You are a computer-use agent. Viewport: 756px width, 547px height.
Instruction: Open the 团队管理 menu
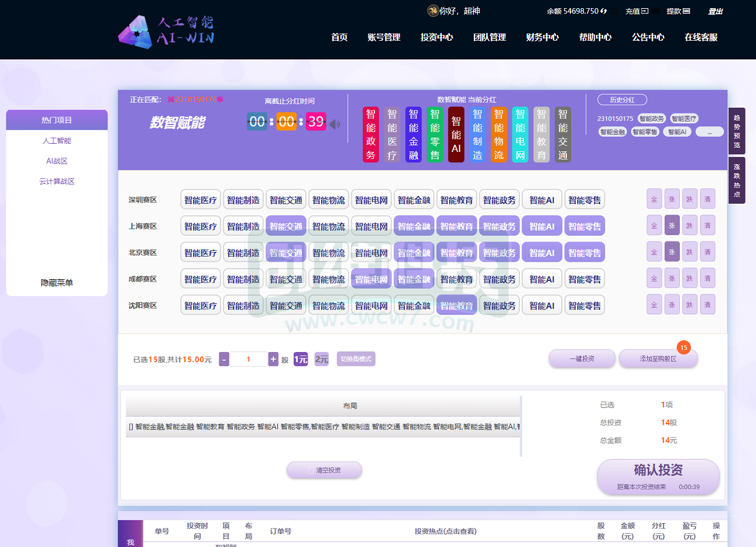490,37
